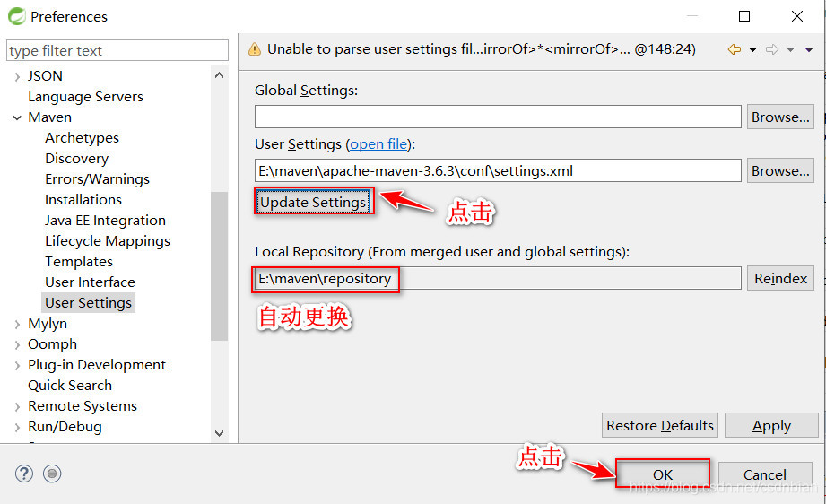Image resolution: width=826 pixels, height=504 pixels.
Task: Click the Reindex button
Action: [x=780, y=278]
